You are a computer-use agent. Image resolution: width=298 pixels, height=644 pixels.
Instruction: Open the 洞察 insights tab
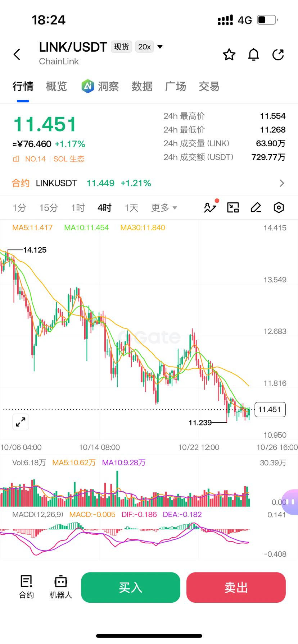coord(100,86)
